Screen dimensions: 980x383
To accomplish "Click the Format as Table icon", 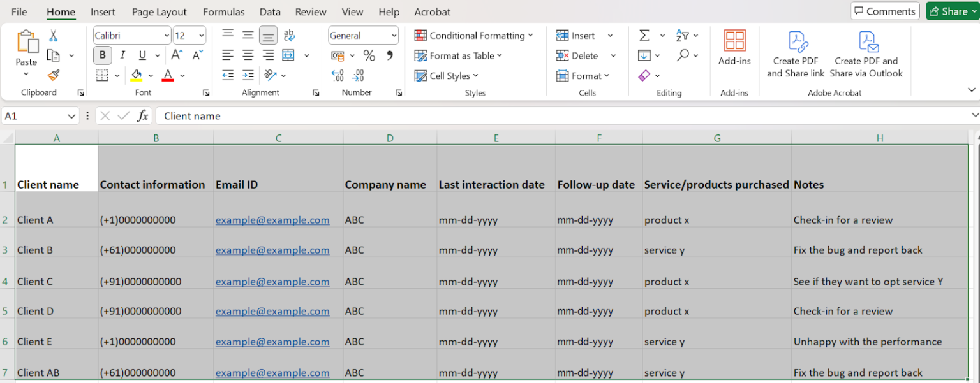I will coord(421,55).
